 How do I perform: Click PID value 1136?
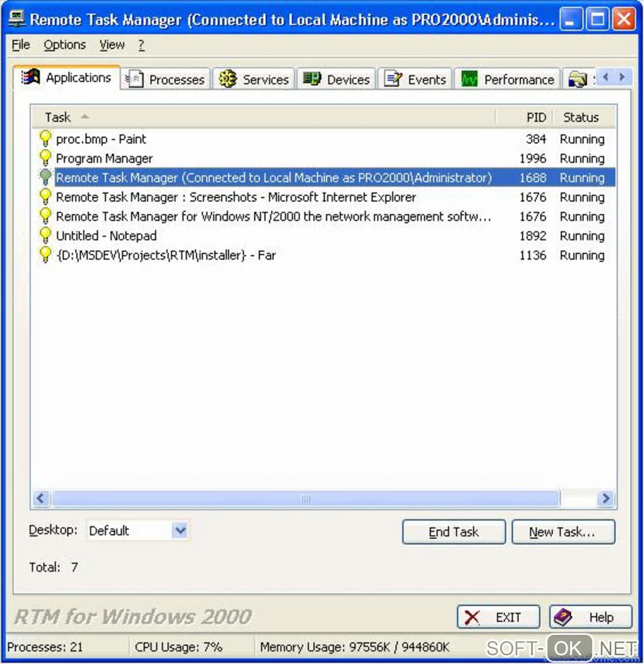click(x=533, y=256)
